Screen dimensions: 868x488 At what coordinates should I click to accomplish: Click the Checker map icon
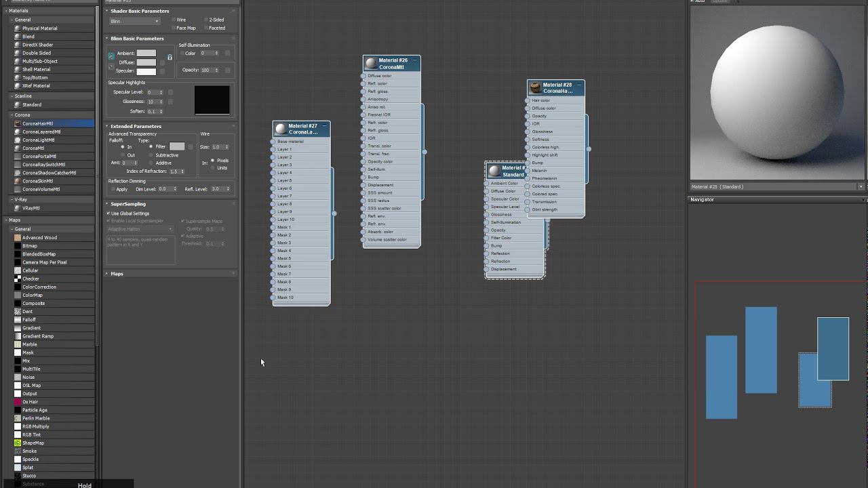[x=18, y=279]
